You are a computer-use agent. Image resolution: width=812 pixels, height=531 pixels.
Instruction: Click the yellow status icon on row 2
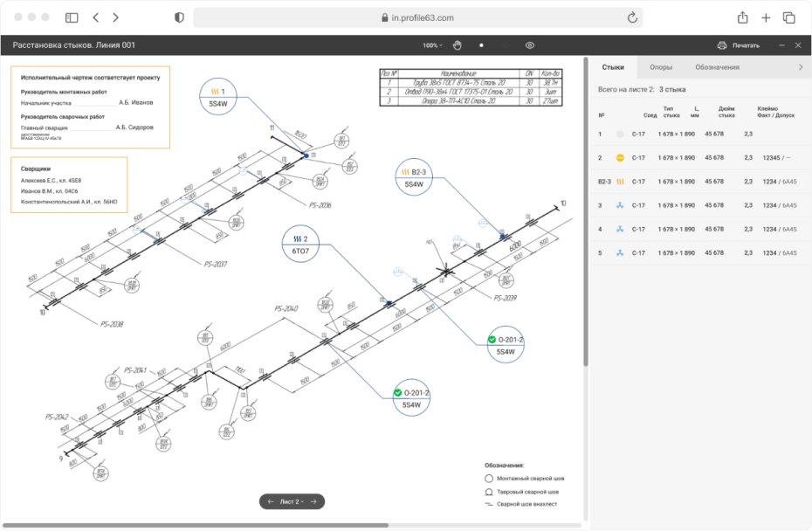point(620,158)
